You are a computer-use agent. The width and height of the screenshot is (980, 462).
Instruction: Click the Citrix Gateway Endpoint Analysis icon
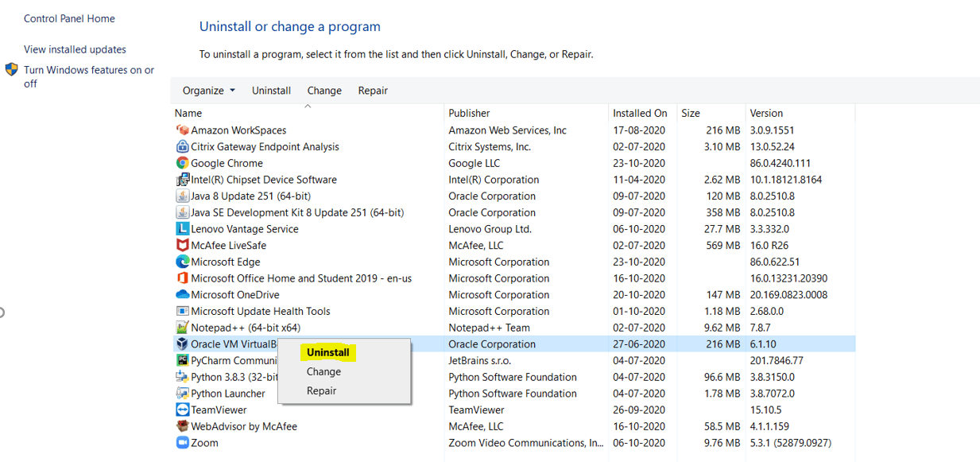tap(182, 146)
